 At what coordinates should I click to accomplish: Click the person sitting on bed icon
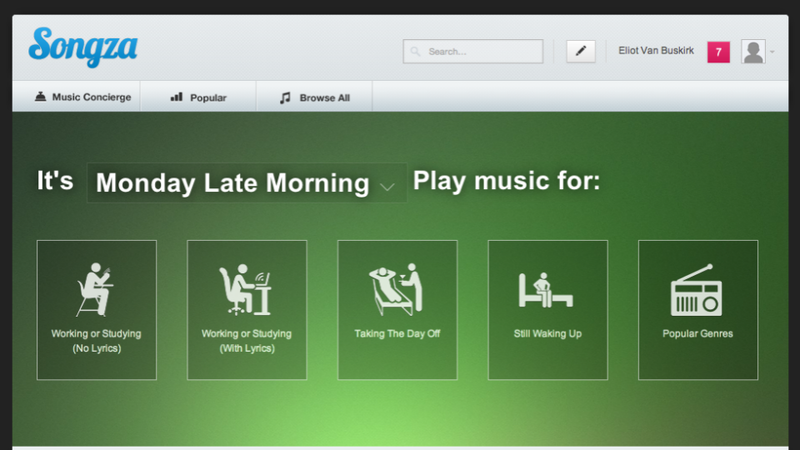pyautogui.click(x=546, y=290)
